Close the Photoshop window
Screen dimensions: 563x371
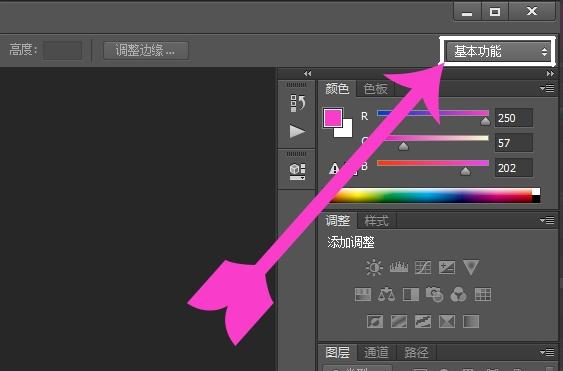point(532,11)
